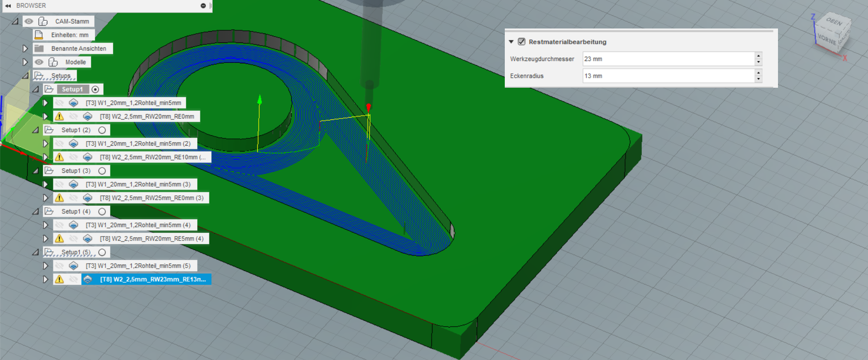The height and width of the screenshot is (360, 868).
Task: Activate Setup1 (3) using its radio button
Action: click(x=102, y=171)
